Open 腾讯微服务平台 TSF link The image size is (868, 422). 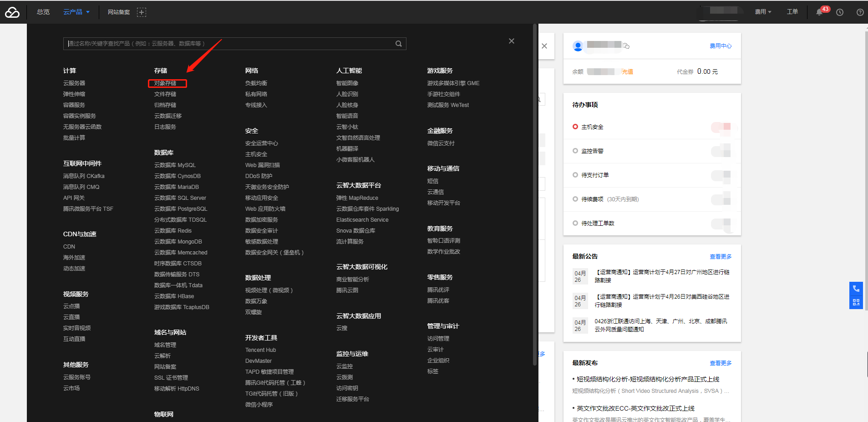pyautogui.click(x=88, y=209)
